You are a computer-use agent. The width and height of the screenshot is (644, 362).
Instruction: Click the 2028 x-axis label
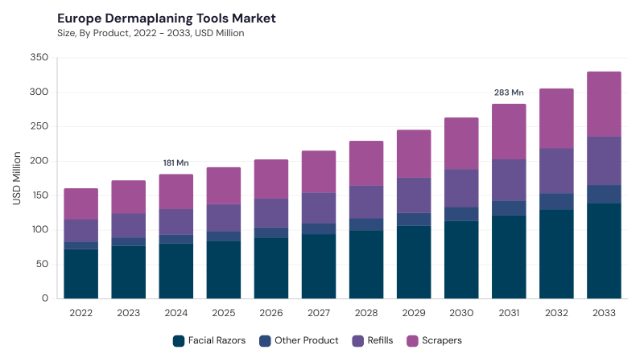366,313
